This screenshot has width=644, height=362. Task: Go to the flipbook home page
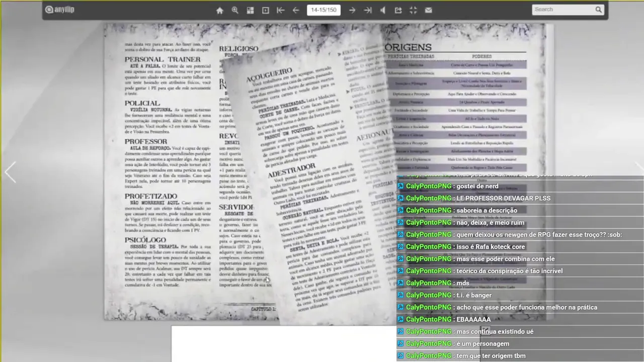click(219, 10)
